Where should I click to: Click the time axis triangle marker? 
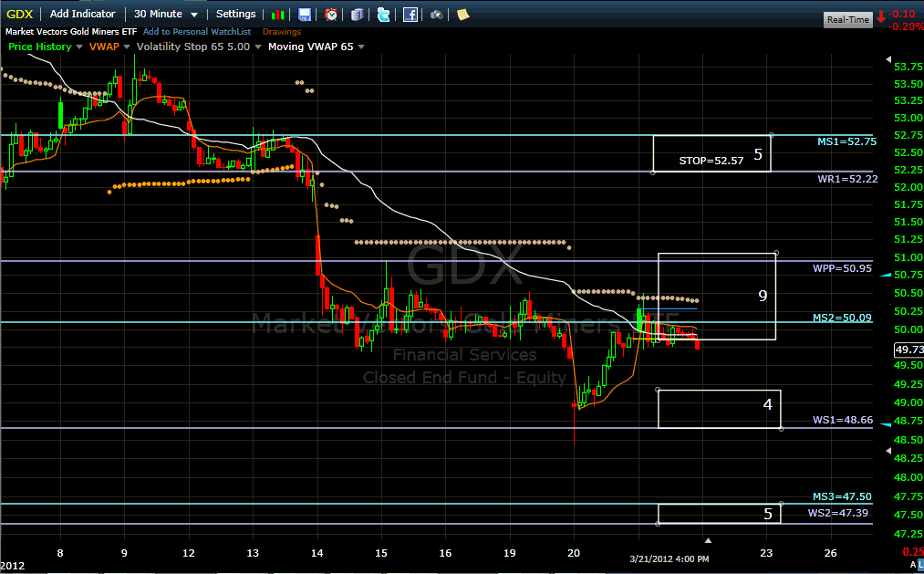click(709, 541)
